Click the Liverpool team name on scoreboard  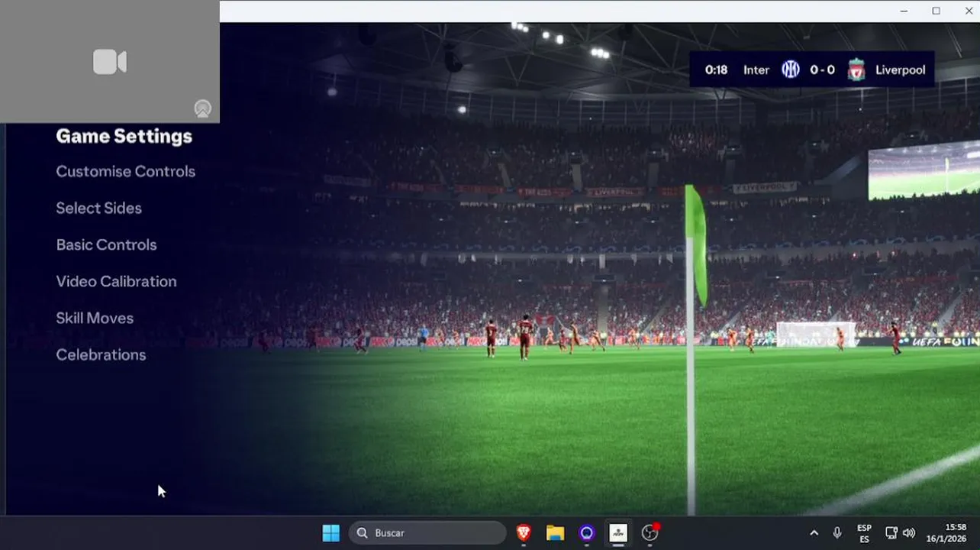pos(900,70)
